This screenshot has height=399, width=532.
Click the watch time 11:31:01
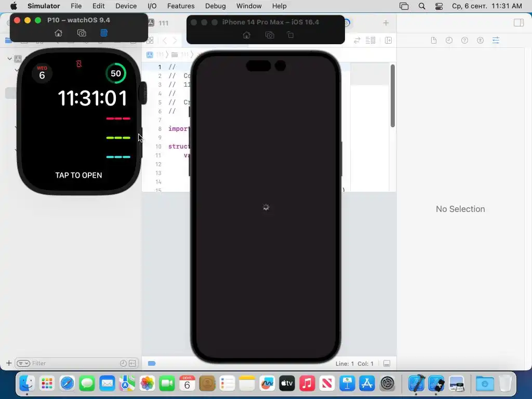[x=92, y=98]
